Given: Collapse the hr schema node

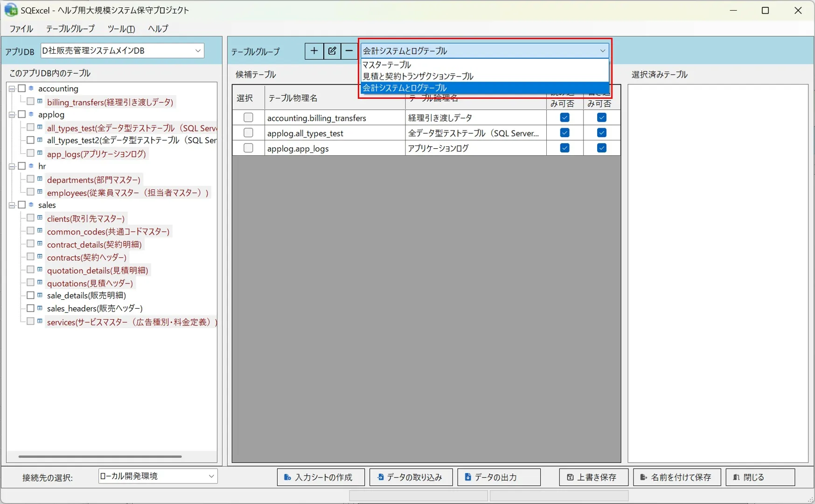Looking at the screenshot, I should click(x=12, y=166).
